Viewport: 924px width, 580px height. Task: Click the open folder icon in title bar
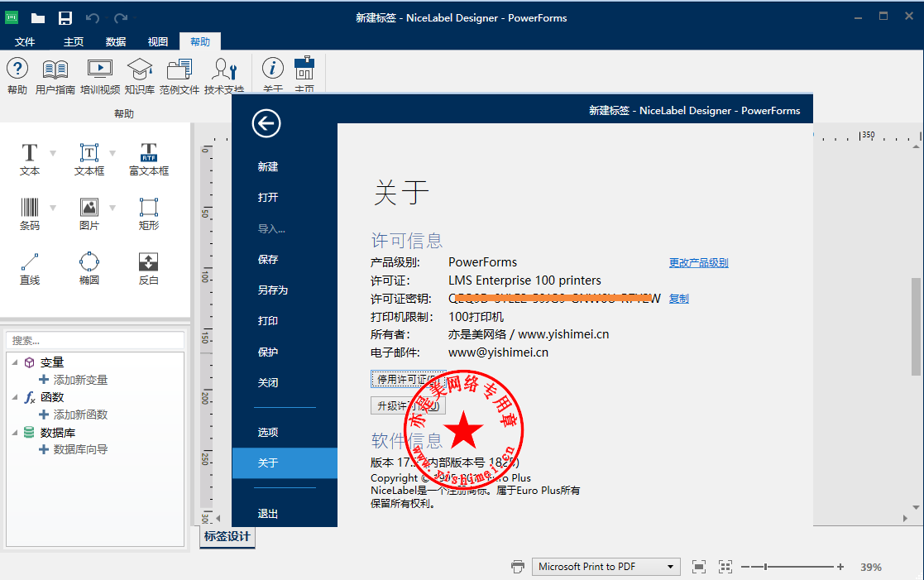[38, 18]
